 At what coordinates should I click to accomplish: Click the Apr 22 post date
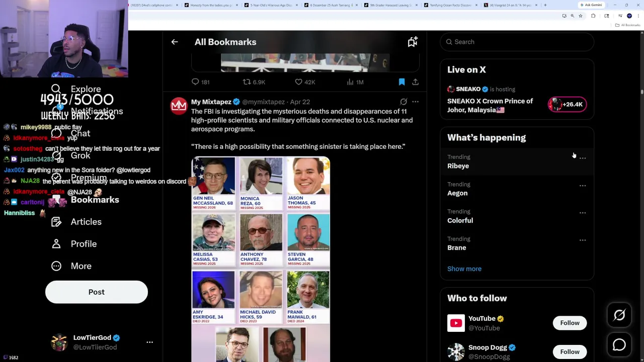pyautogui.click(x=300, y=102)
